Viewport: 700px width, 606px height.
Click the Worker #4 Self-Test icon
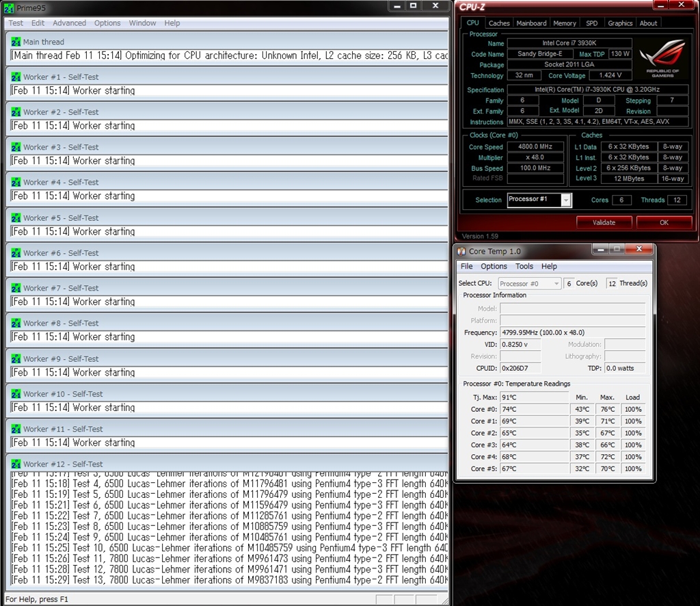[x=16, y=182]
